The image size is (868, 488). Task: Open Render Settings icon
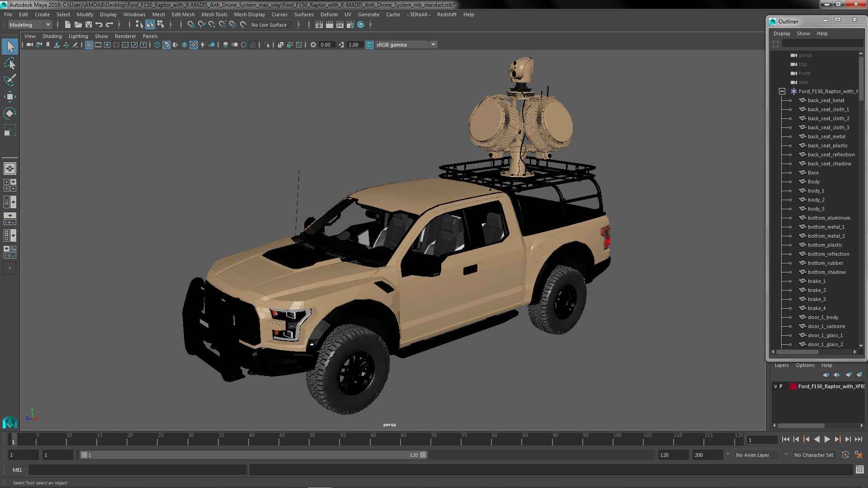pyautogui.click(x=350, y=25)
